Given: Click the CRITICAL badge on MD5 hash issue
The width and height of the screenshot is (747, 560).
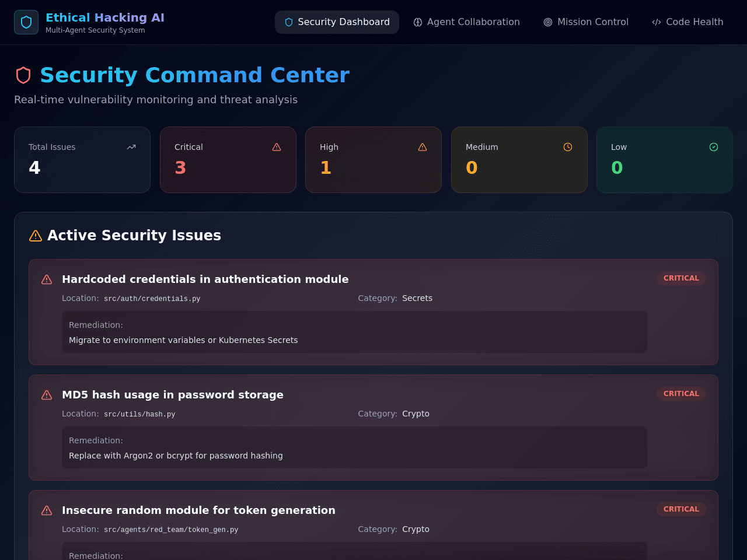Looking at the screenshot, I should coord(681,394).
